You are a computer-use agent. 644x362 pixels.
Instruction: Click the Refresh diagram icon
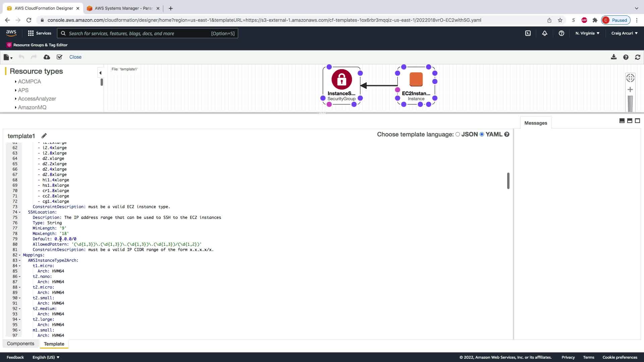pyautogui.click(x=638, y=57)
